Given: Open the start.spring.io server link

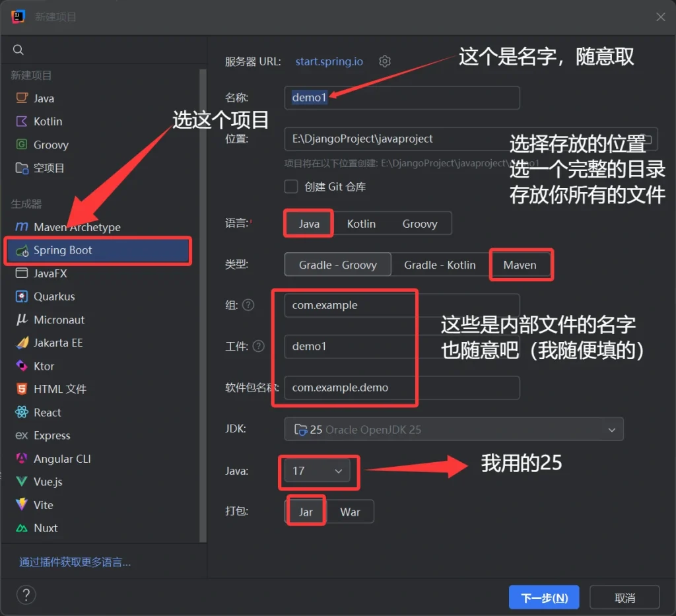Looking at the screenshot, I should [x=329, y=61].
